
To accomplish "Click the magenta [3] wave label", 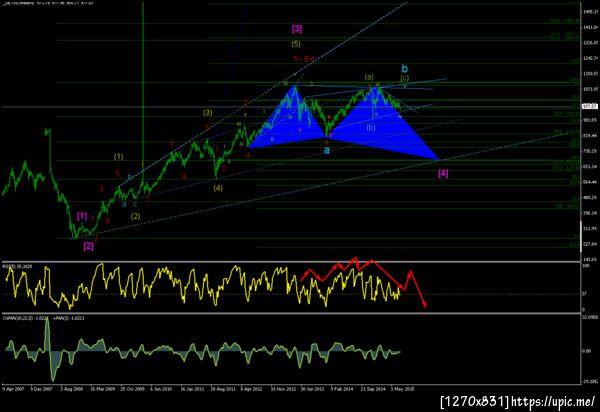I will [297, 29].
